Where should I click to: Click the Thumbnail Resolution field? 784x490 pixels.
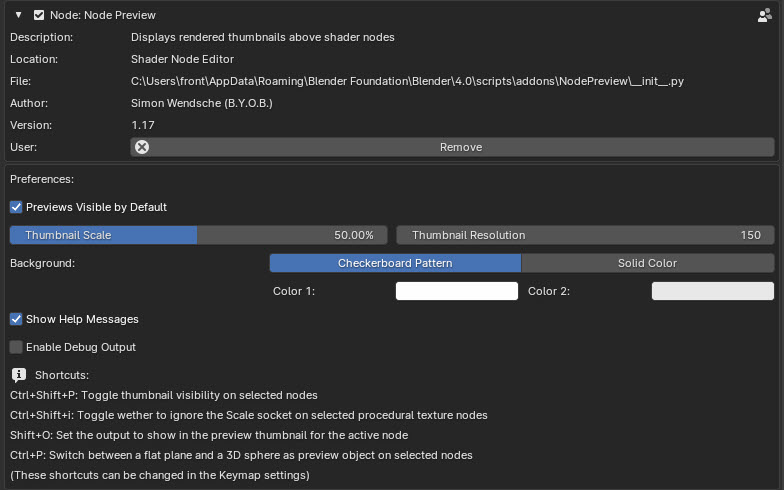pyautogui.click(x=586, y=235)
